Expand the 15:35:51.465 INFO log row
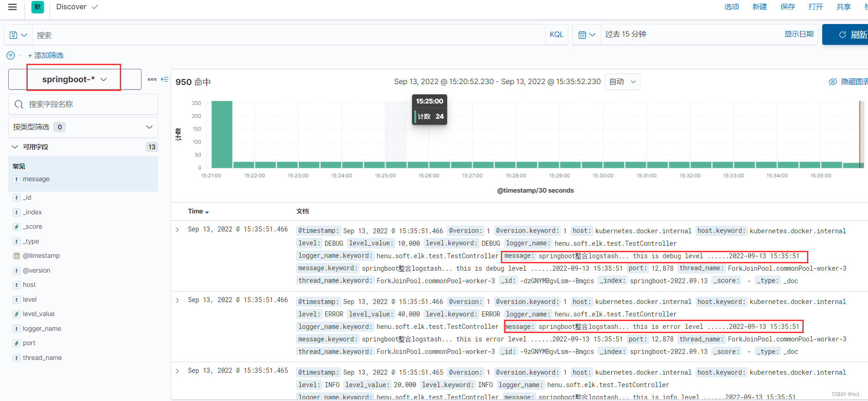The width and height of the screenshot is (868, 401). pos(178,371)
